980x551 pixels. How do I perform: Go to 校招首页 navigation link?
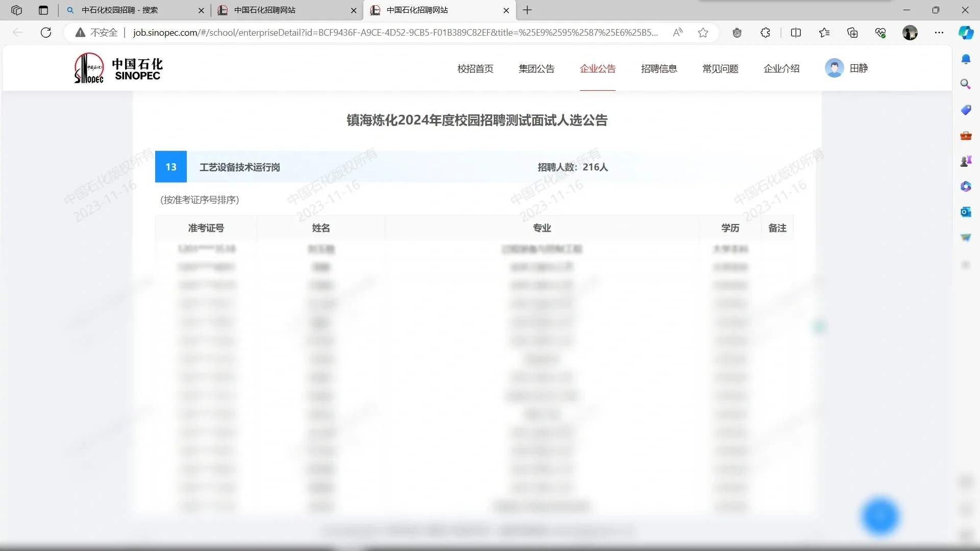tap(475, 68)
